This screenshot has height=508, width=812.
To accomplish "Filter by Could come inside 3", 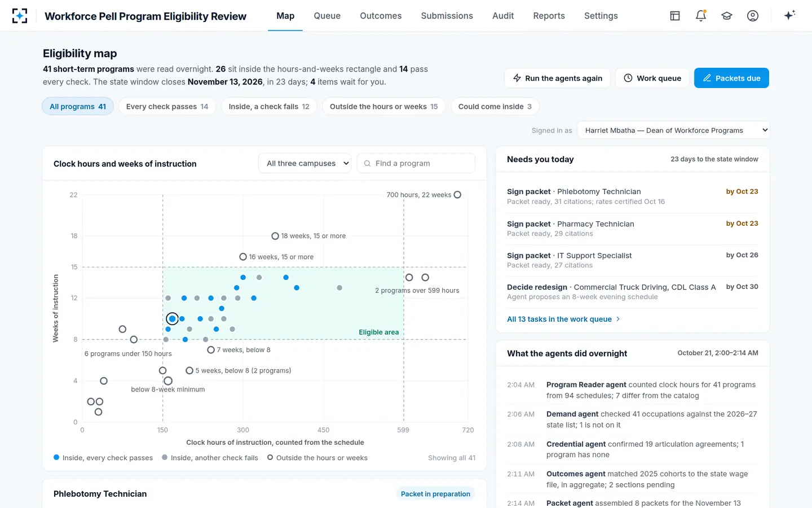I will point(495,106).
